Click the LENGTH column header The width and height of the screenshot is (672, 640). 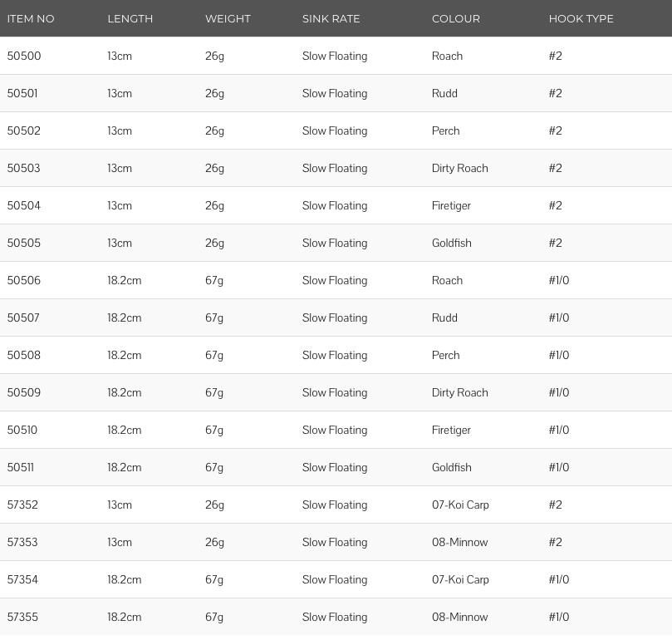tap(130, 19)
